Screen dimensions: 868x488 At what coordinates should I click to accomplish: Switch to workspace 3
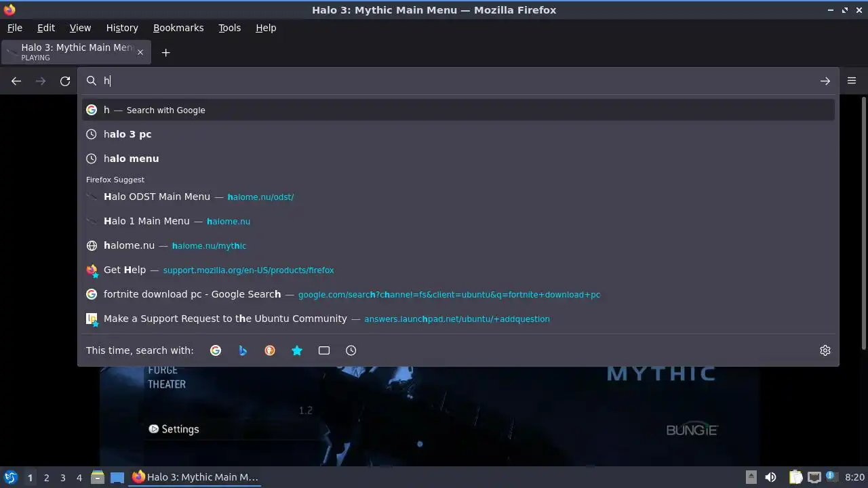tap(62, 477)
